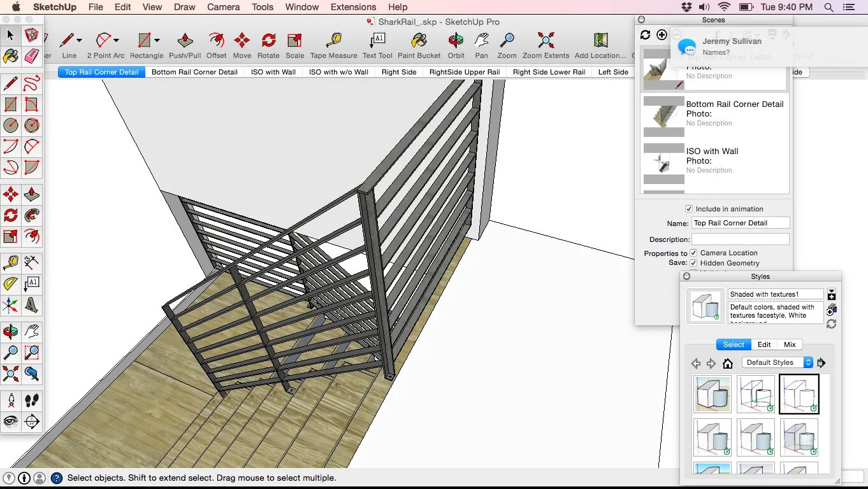The image size is (868, 489).
Task: Click the scene Name field
Action: (741, 223)
